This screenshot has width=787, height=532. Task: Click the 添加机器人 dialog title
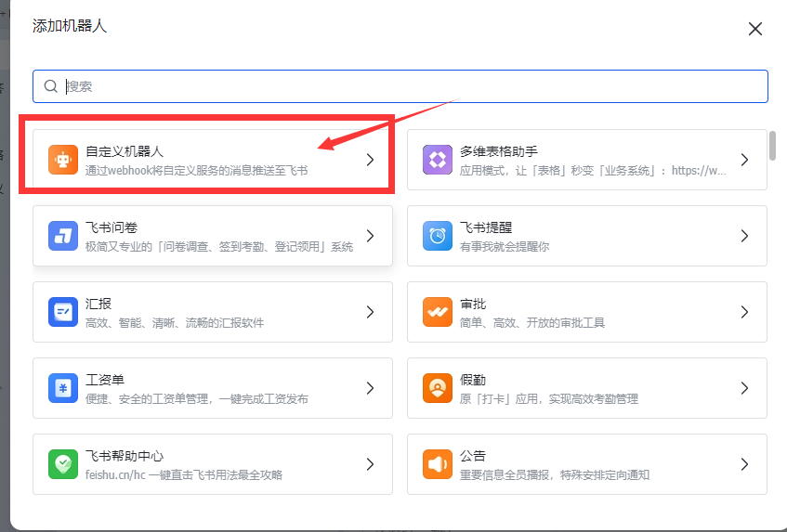click(x=70, y=26)
